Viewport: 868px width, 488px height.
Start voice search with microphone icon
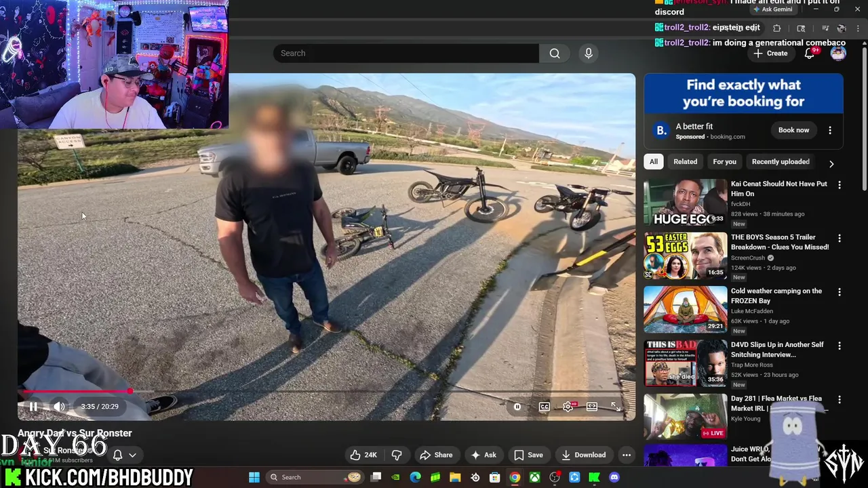click(x=589, y=53)
